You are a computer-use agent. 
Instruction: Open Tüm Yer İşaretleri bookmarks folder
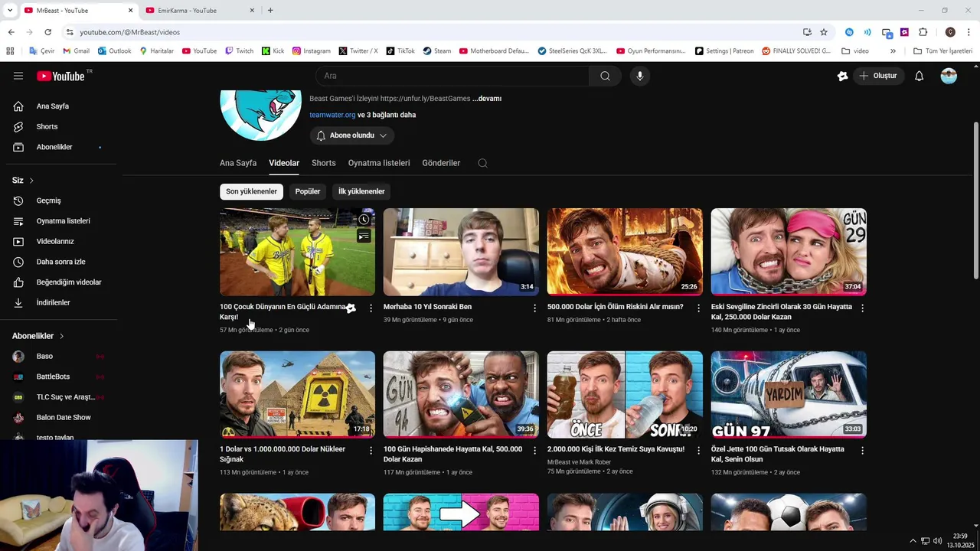point(942,51)
